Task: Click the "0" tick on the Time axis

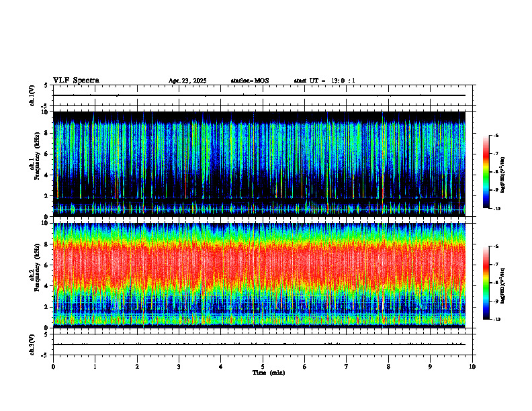Action: (x=53, y=367)
